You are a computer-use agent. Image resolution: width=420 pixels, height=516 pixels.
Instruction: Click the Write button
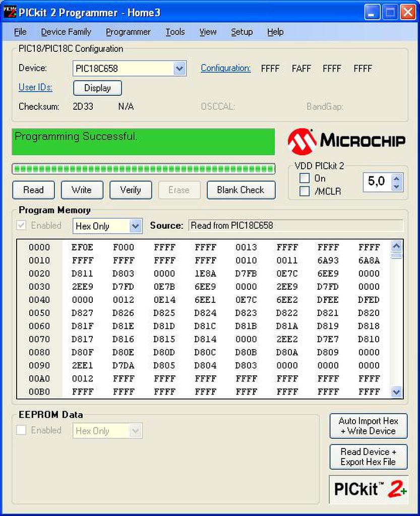[x=82, y=190]
